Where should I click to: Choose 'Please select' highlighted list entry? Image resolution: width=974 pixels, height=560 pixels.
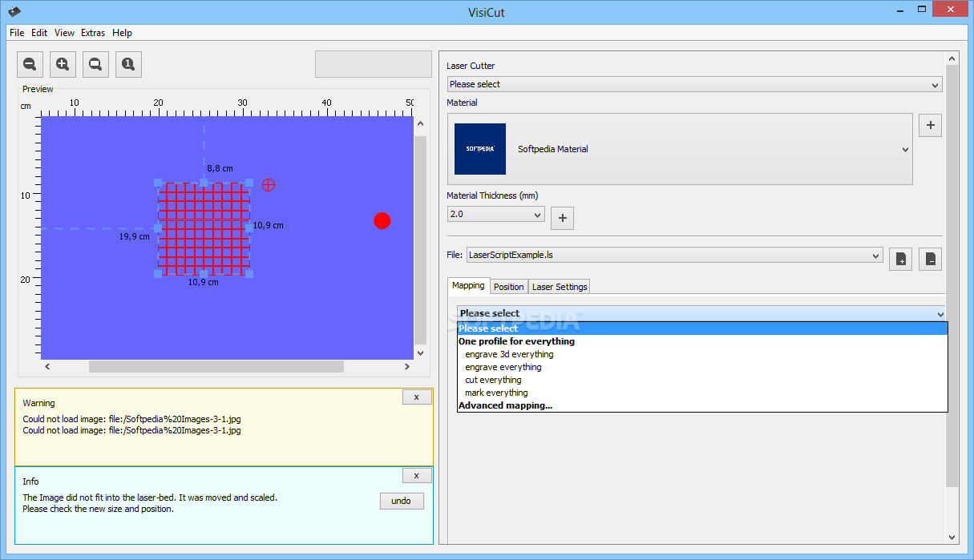702,328
